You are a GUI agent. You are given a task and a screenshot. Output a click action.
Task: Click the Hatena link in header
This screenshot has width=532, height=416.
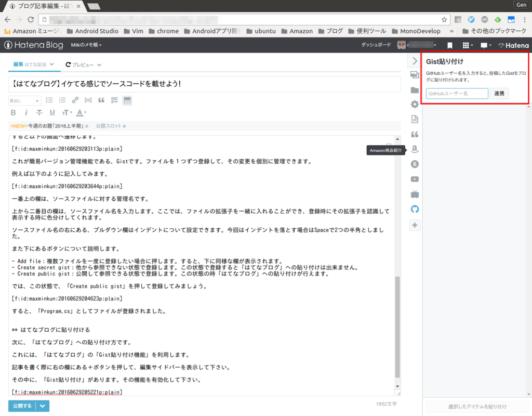coord(513,45)
